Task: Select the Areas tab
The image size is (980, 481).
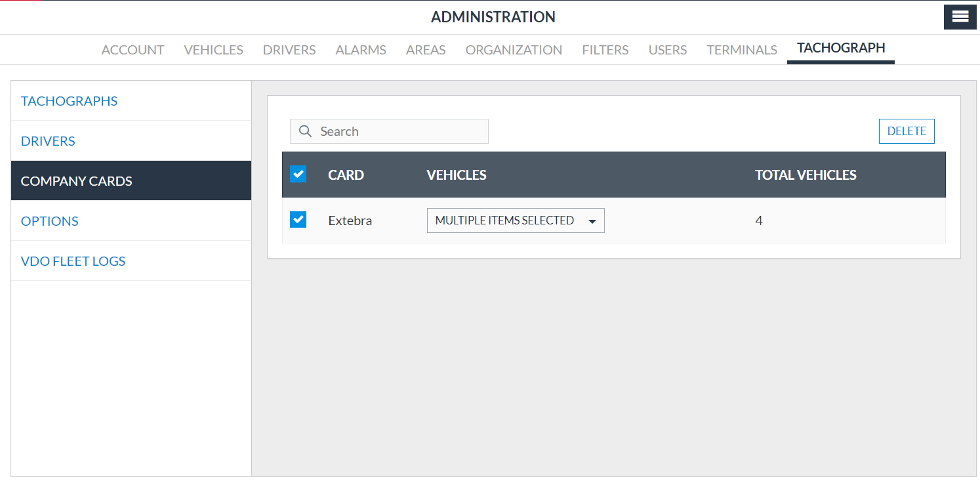Action: 426,50
